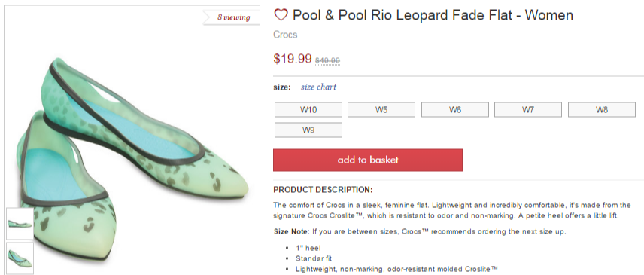This screenshot has height=275, width=644.
Task: Click the Size Note text line
Action: pos(420,231)
